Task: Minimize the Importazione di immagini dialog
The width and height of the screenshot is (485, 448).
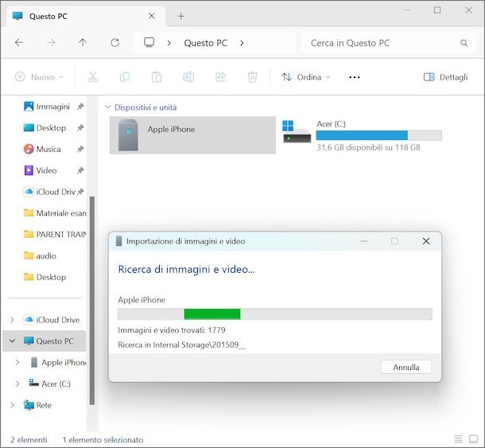Action: tap(364, 241)
